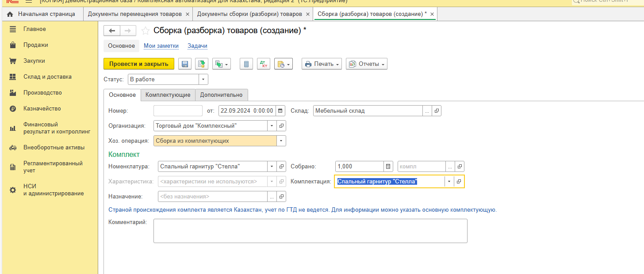Click the back navigation arrow
The image size is (644, 274).
click(x=112, y=30)
